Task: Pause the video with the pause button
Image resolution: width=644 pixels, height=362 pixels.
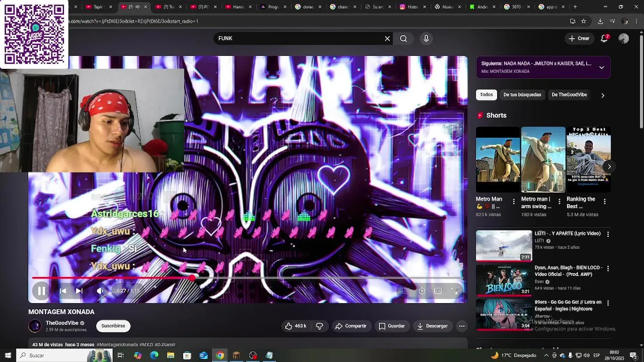Action: coord(41,291)
